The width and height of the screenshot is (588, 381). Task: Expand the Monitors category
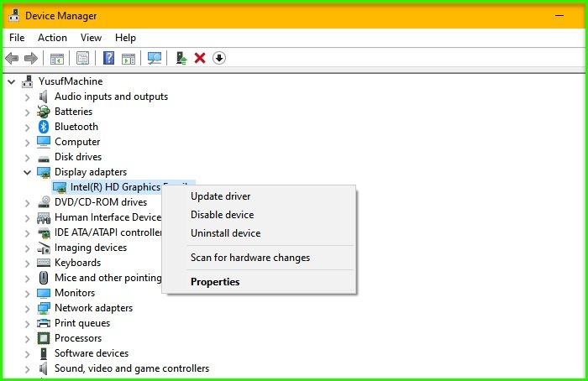coord(28,294)
